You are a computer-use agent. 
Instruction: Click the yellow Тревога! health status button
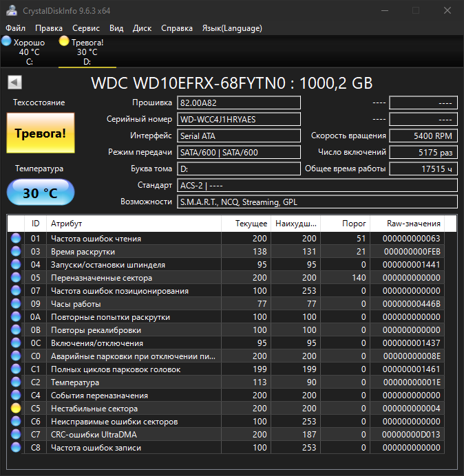41,133
